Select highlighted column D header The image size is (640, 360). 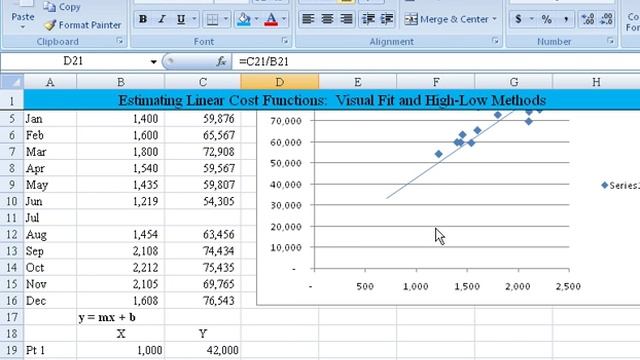[280, 82]
